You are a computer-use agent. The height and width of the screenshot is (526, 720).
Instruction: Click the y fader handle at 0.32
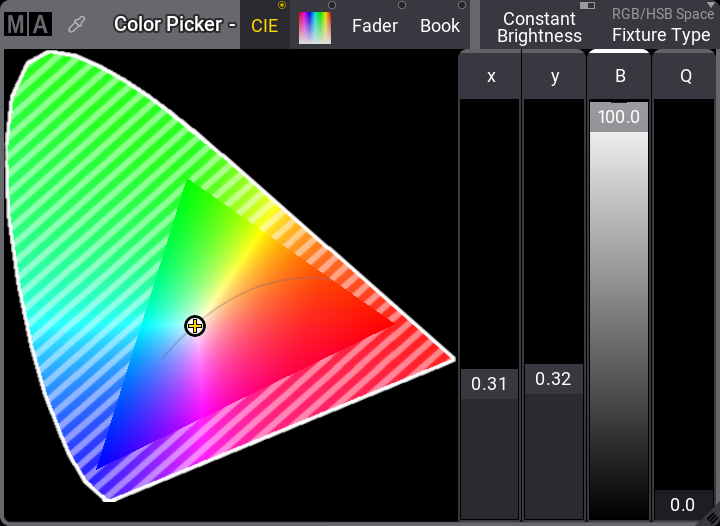point(555,379)
